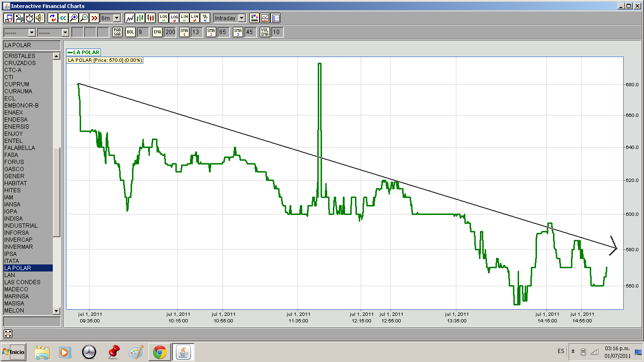644x362 pixels.
Task: Click the red double-right arrows icon
Action: pyautogui.click(x=94, y=18)
